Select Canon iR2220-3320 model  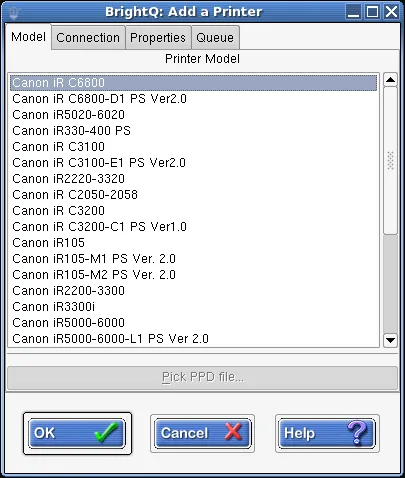tap(194, 179)
